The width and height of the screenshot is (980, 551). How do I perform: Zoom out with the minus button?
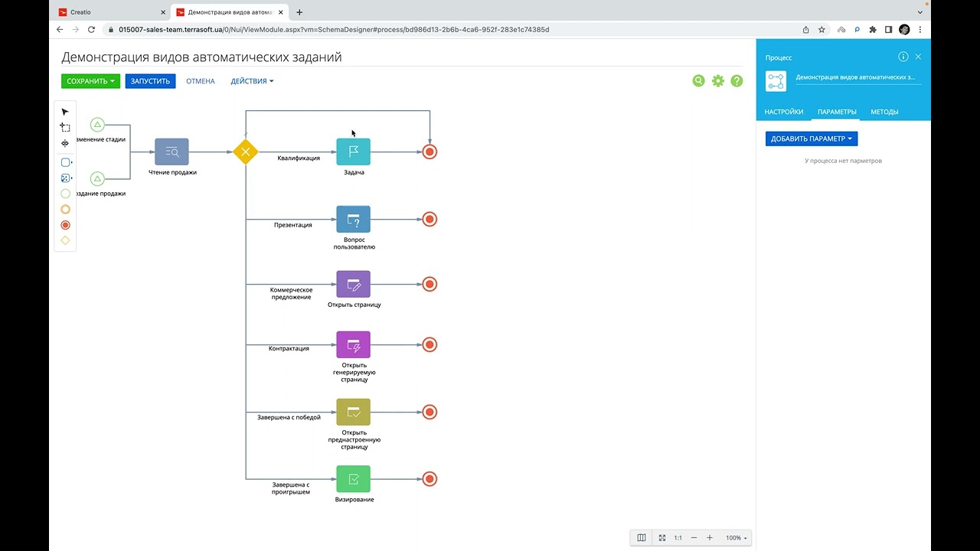694,538
